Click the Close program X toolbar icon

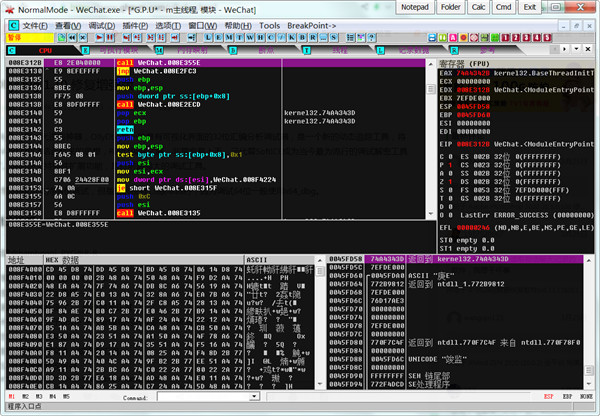point(83,38)
